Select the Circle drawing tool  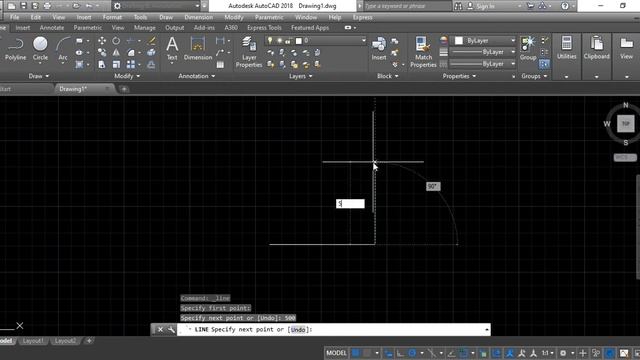click(40, 49)
